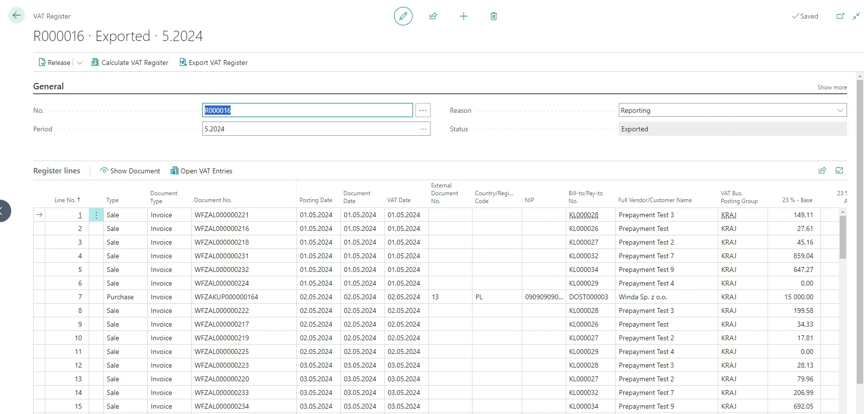This screenshot has height=414, width=868.
Task: Click the No. input field
Action: tap(308, 110)
